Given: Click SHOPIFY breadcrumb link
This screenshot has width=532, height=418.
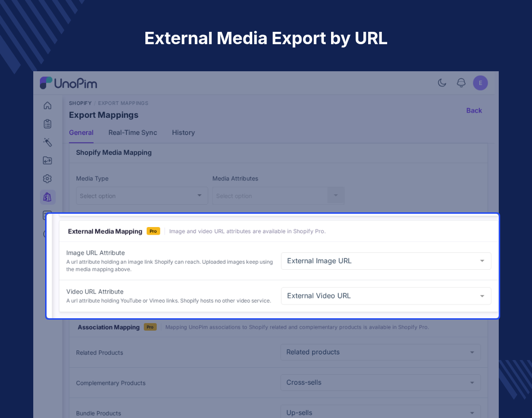Looking at the screenshot, I should pyautogui.click(x=80, y=103).
